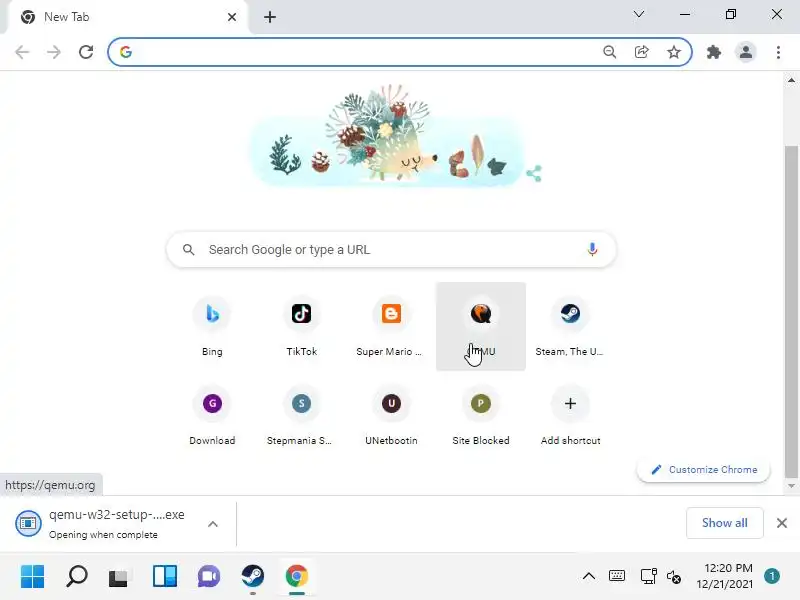Open the clock showing 12:20 PM
The height and width of the screenshot is (600, 800).
[724, 576]
